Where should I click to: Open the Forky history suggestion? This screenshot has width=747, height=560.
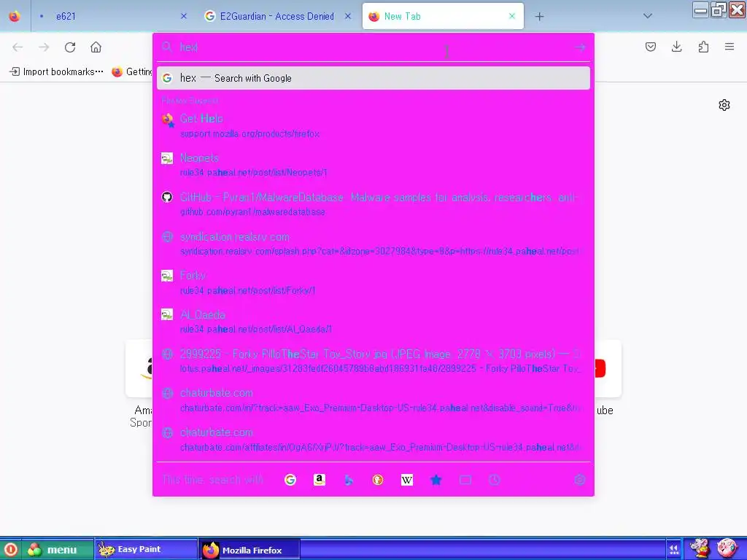(373, 282)
